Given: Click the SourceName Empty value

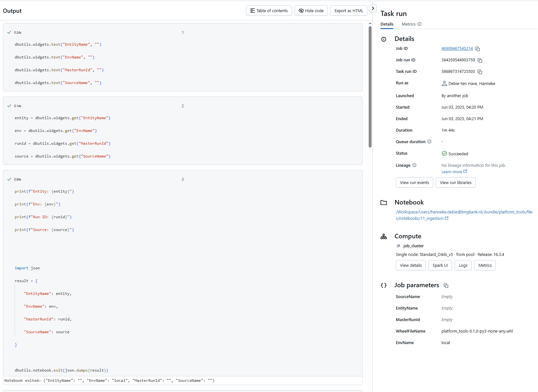Looking at the screenshot, I should (447, 296).
